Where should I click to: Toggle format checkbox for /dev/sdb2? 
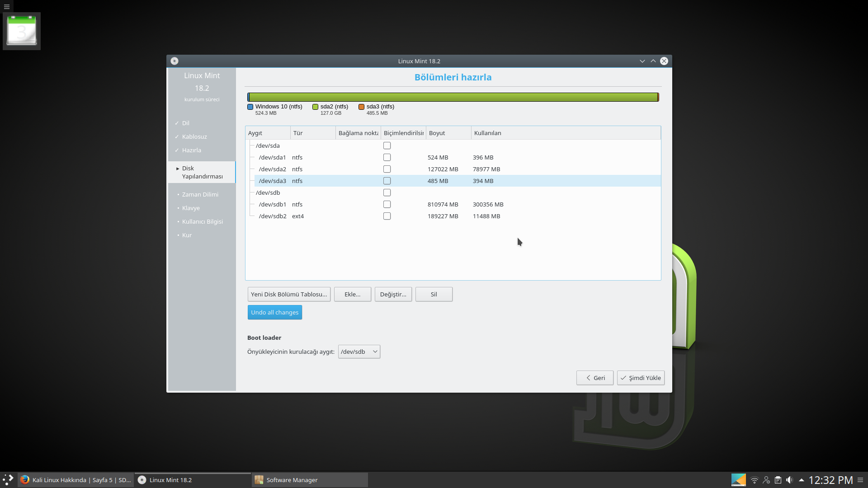(x=387, y=216)
